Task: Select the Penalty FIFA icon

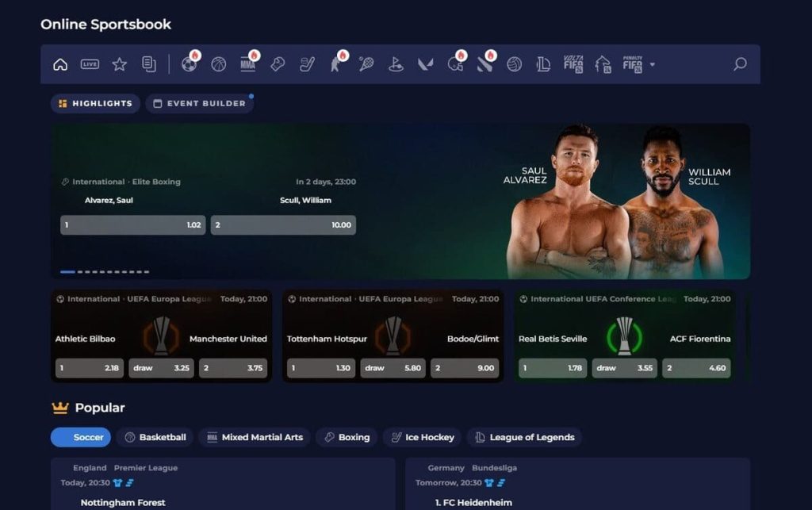Action: coord(632,64)
